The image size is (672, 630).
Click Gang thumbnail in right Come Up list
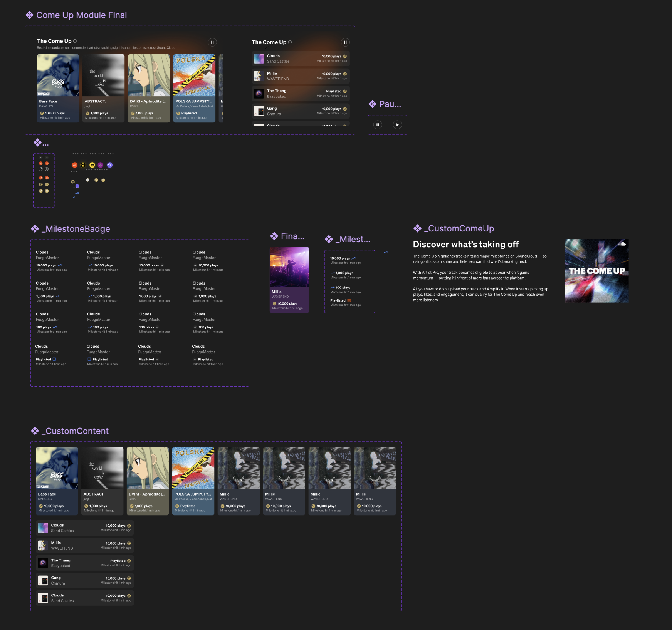point(259,111)
